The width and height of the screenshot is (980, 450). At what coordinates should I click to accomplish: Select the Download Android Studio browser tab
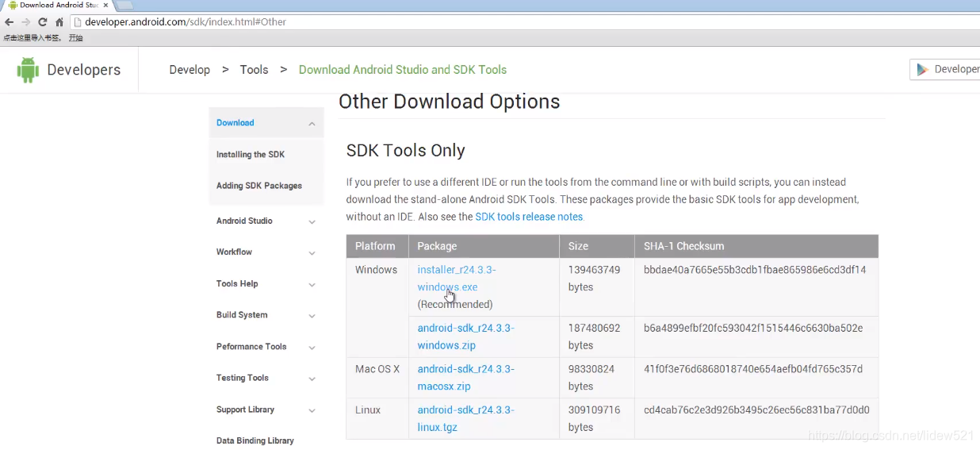(57, 5)
